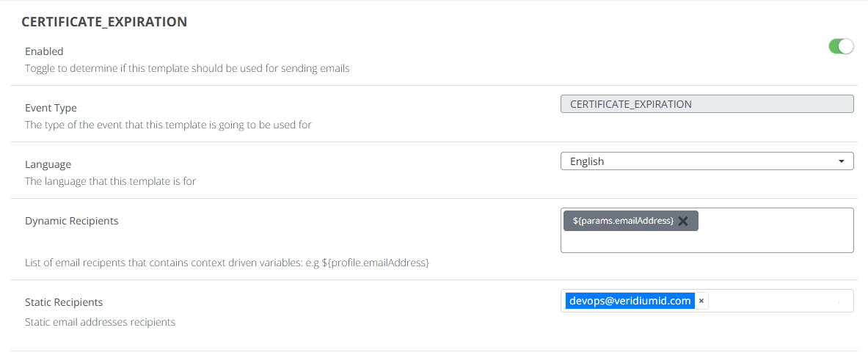Remove devops@veridiumid.com from static recipients

click(701, 301)
